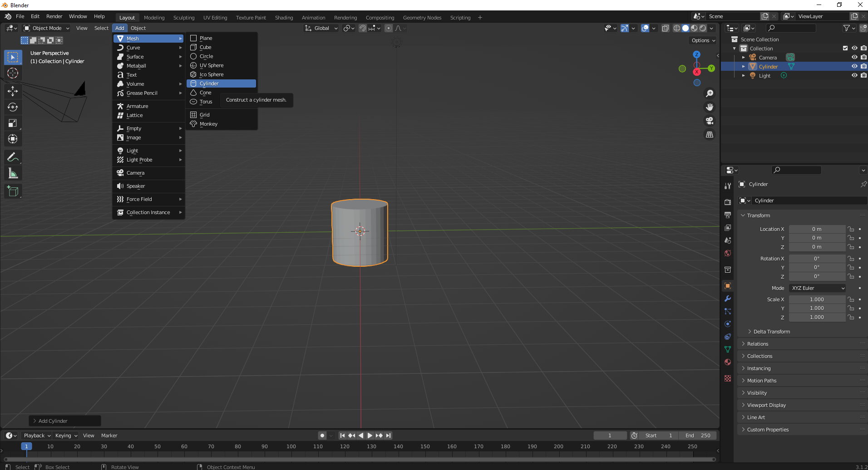
Task: Toggle camera view icon in viewport
Action: (x=710, y=121)
